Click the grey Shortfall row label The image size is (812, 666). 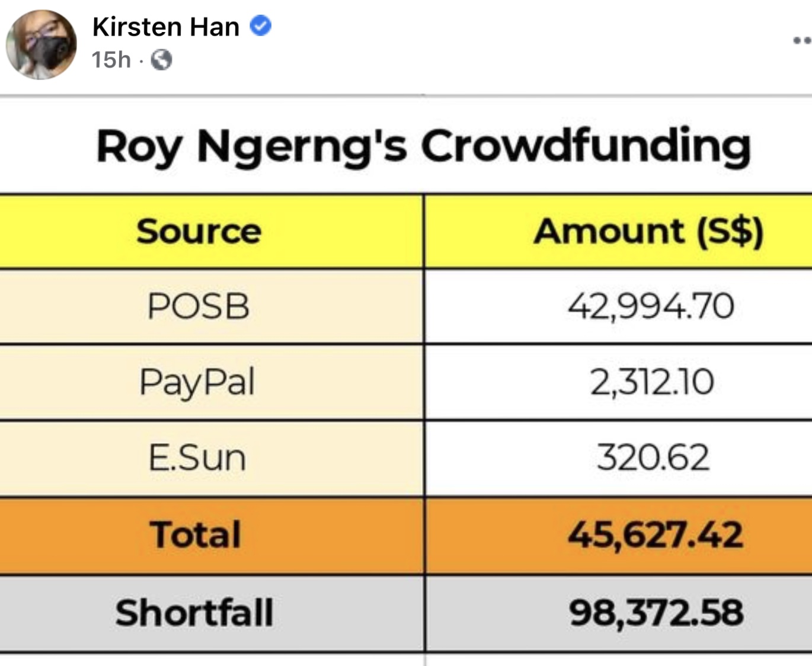(194, 612)
